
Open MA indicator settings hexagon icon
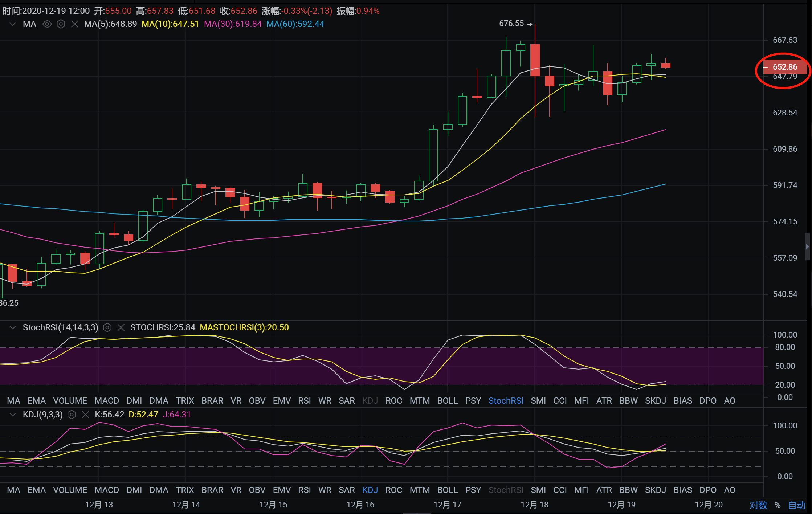(61, 24)
